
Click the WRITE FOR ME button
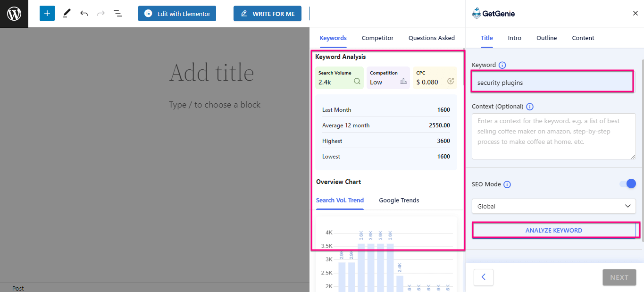pos(268,14)
